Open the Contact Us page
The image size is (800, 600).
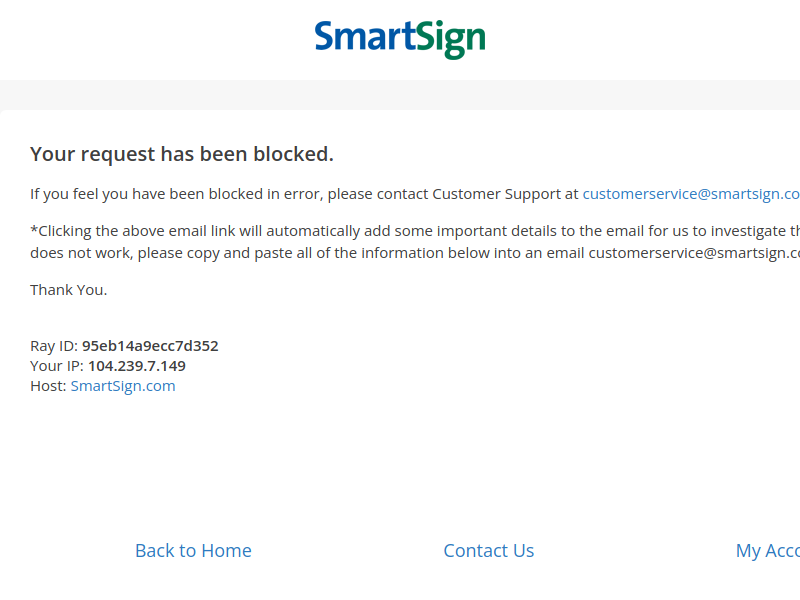pos(489,551)
